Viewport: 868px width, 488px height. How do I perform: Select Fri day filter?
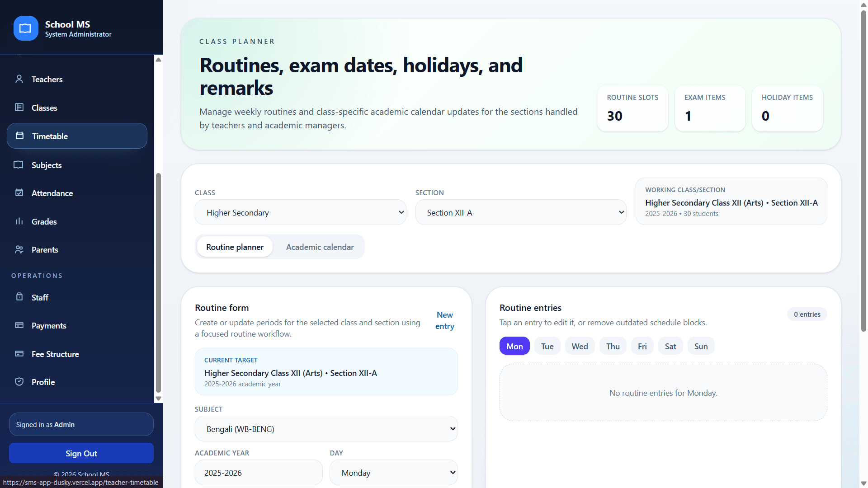point(642,346)
